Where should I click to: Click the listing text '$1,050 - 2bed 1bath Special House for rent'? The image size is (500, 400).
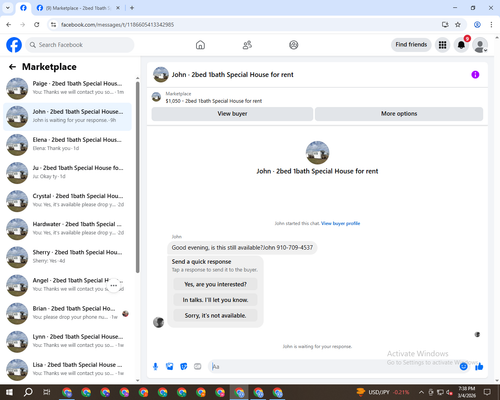214,101
